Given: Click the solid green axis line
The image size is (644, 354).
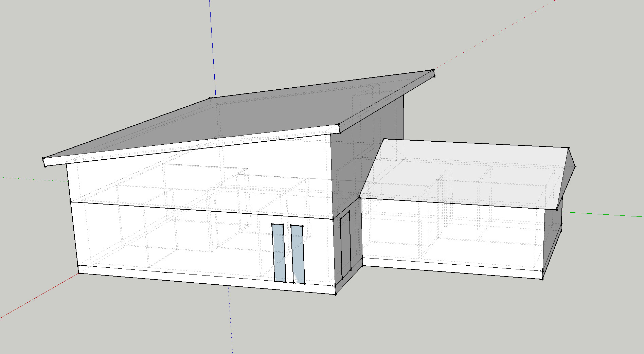Looking at the screenshot, I should pyautogui.click(x=605, y=214).
